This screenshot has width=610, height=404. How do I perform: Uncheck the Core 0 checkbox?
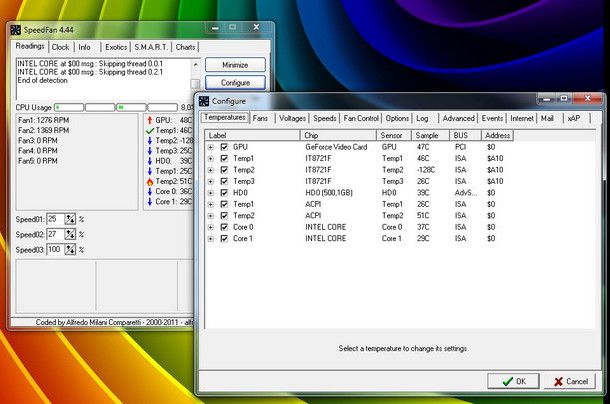(x=224, y=227)
